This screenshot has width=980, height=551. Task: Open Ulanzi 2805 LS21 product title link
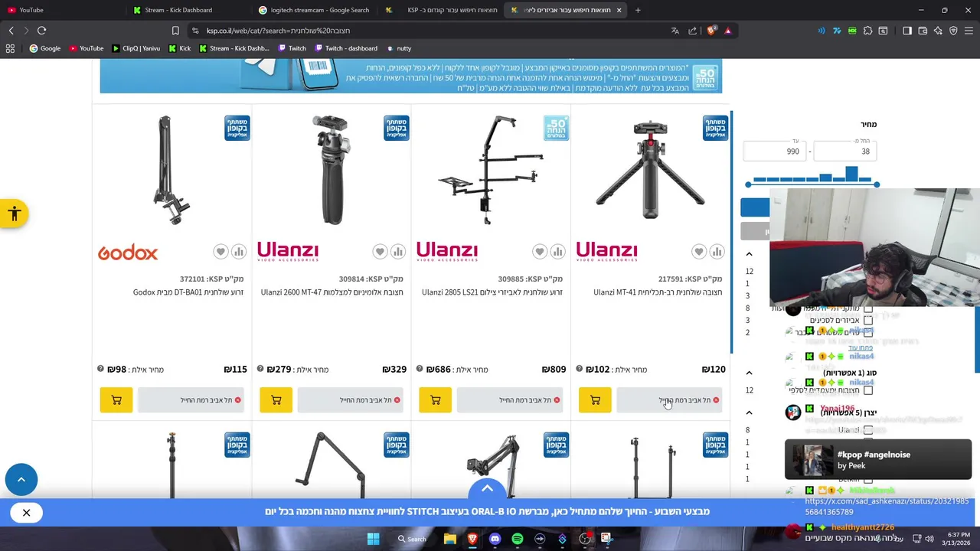click(492, 292)
